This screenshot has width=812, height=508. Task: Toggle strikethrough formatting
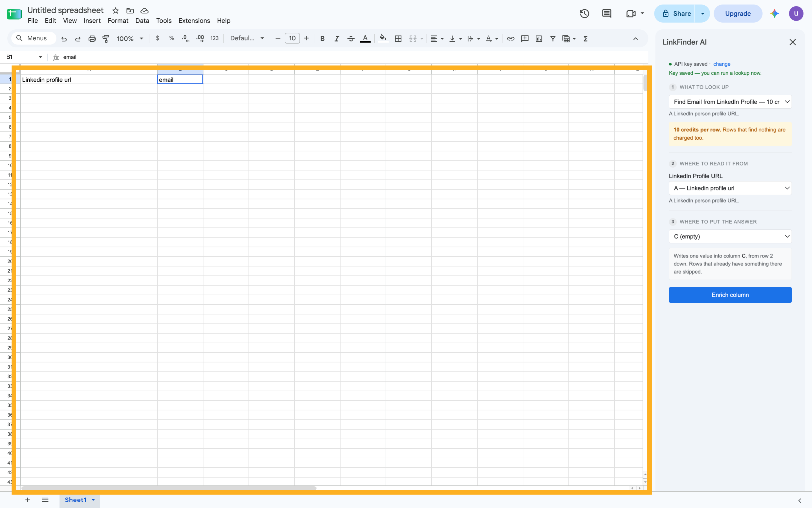[x=350, y=39]
